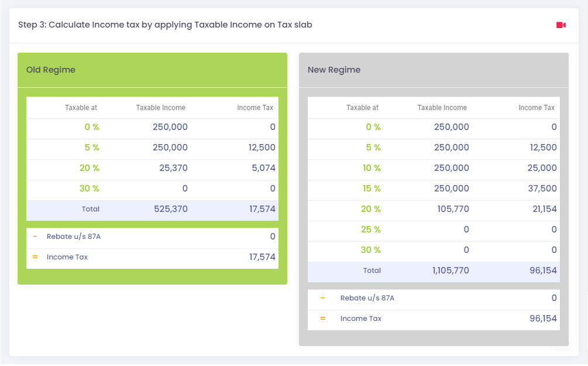
Task: Click the orange minus icon beside Old Regime rebate
Action: click(x=35, y=237)
